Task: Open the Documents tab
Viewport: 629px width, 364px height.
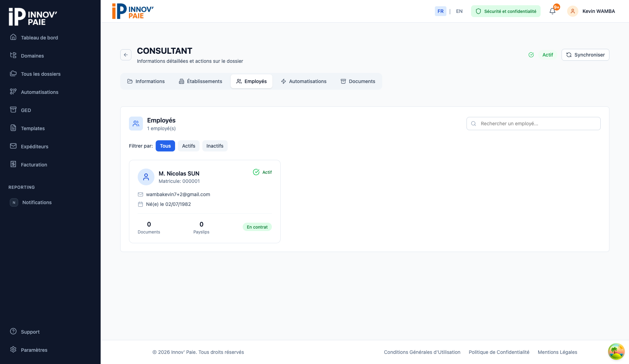Action: pyautogui.click(x=358, y=81)
